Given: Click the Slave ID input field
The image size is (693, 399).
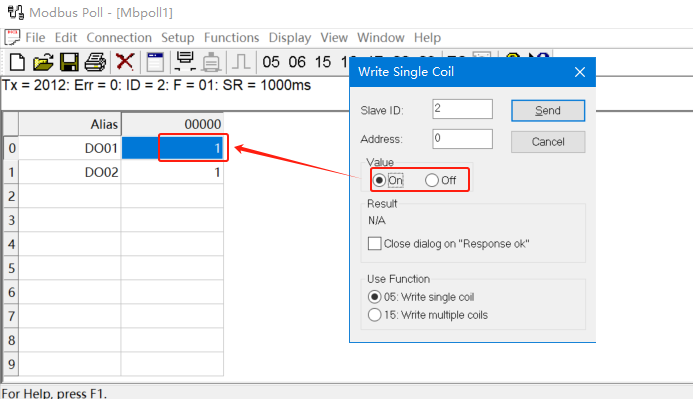Looking at the screenshot, I should click(462, 109).
